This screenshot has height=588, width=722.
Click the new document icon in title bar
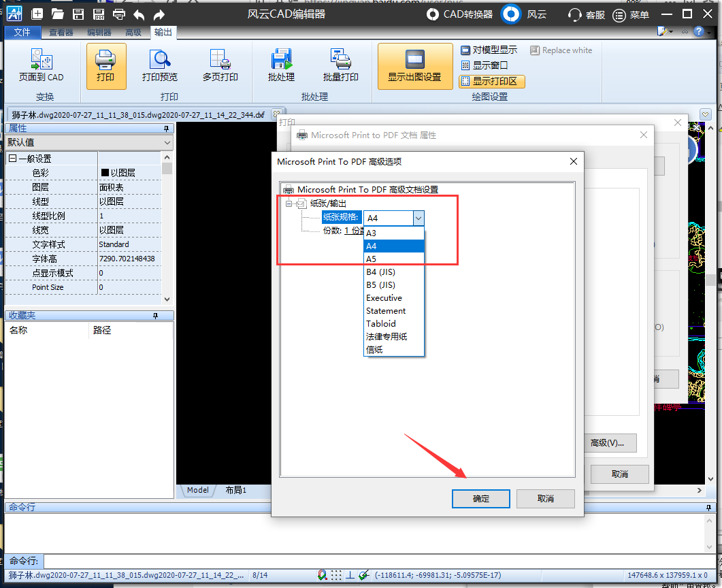[x=37, y=14]
